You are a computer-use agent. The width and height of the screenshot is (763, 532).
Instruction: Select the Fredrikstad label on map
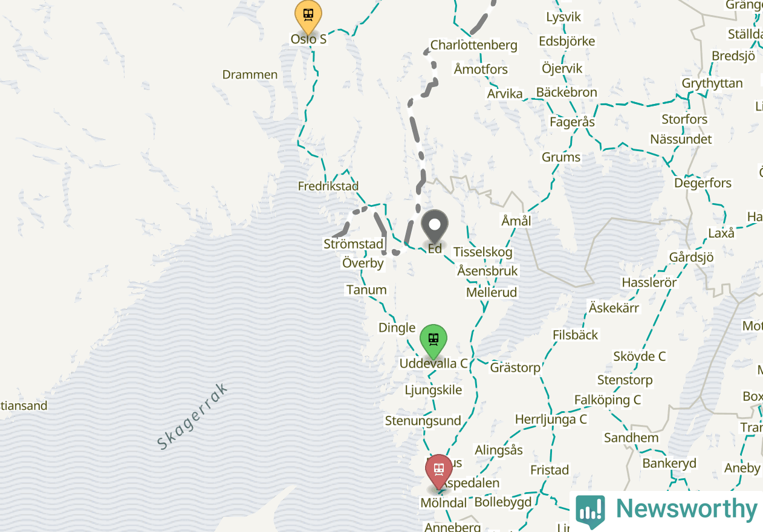pos(328,186)
